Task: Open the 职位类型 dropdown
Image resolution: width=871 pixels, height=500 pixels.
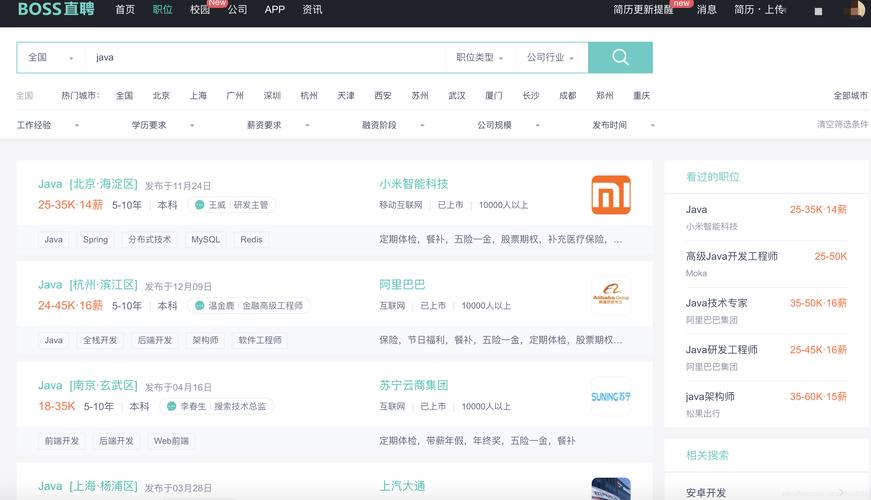Action: click(x=480, y=58)
